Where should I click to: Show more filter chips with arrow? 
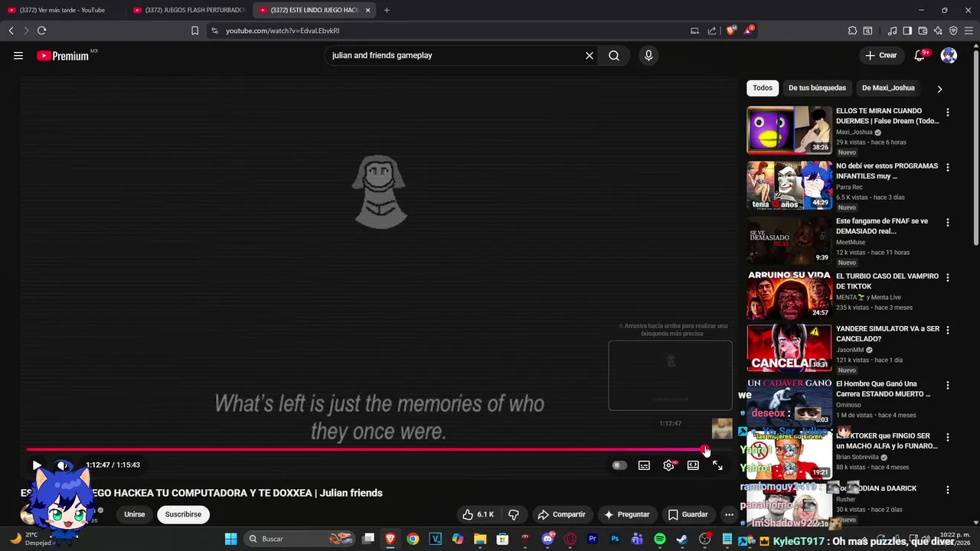939,89
